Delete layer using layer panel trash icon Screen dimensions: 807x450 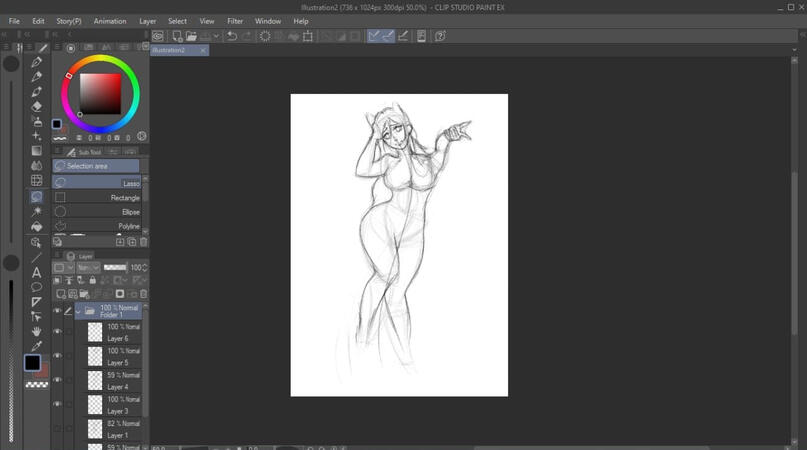point(144,294)
